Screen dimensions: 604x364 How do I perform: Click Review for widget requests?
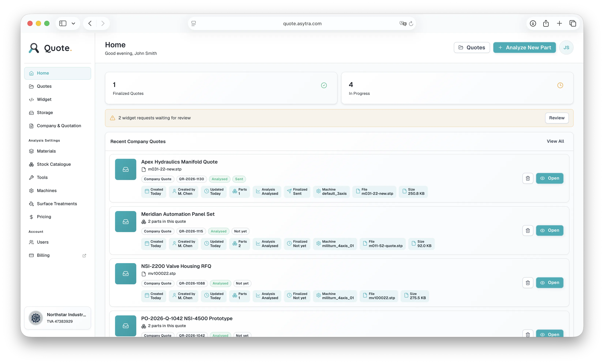556,118
